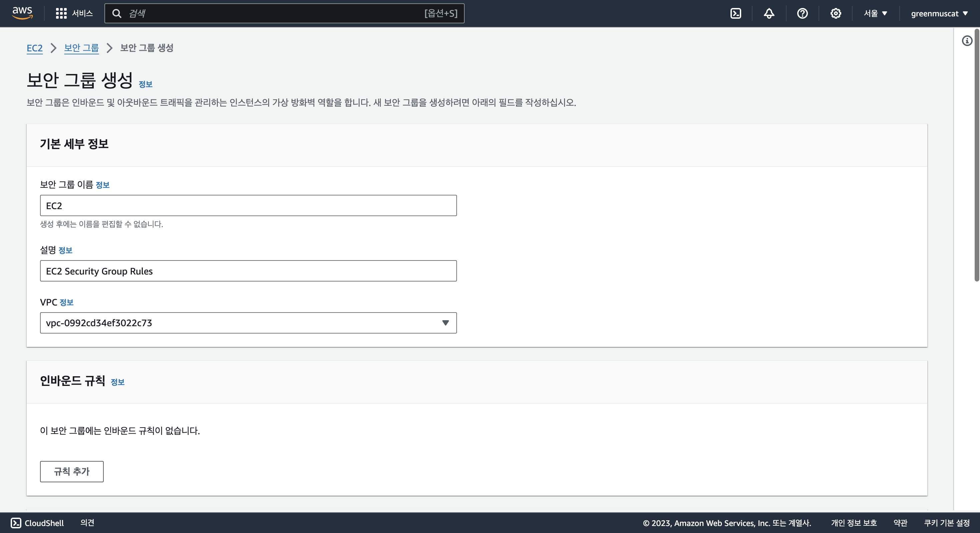
Task: Click the 보안 그룹 생성 breadcrumb text
Action: (x=147, y=48)
